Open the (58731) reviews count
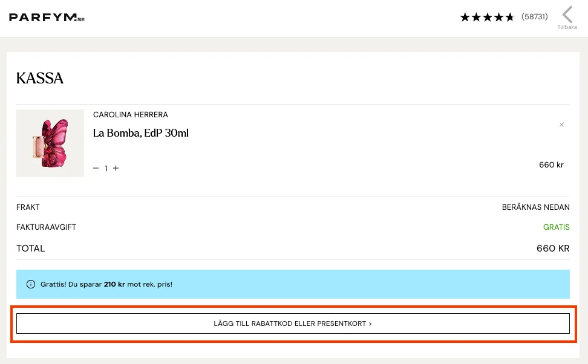 click(534, 16)
